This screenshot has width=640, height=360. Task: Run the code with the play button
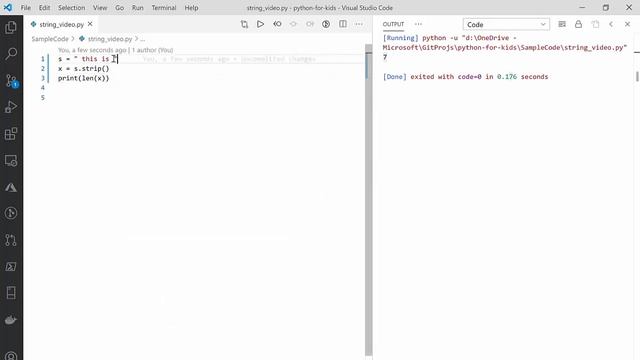[x=260, y=24]
